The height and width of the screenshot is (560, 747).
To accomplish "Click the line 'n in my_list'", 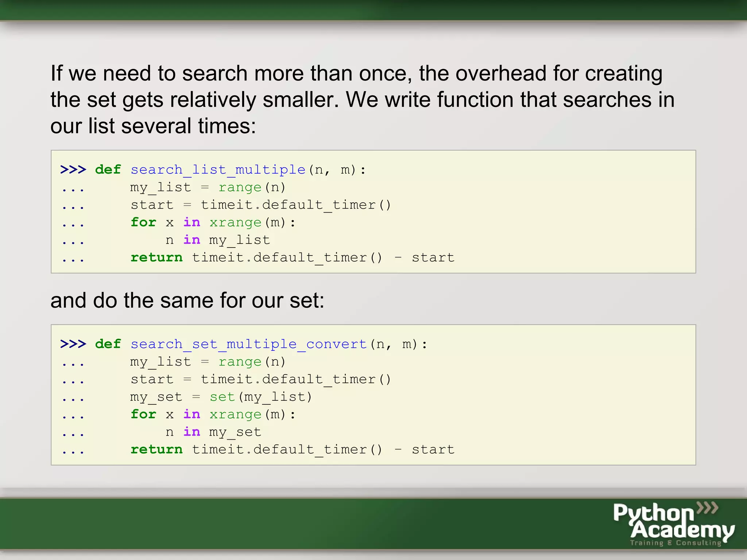I will (x=218, y=240).
